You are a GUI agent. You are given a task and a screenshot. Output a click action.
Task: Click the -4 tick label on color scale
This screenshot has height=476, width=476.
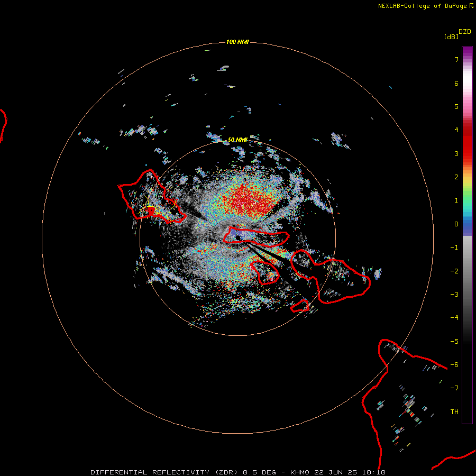[x=454, y=317]
